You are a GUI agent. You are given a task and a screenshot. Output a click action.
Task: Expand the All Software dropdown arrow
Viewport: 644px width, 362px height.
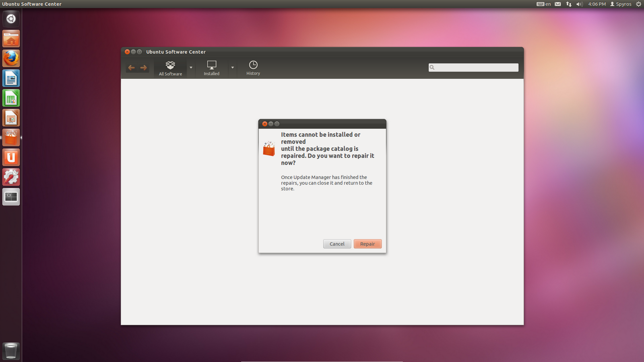click(x=191, y=68)
